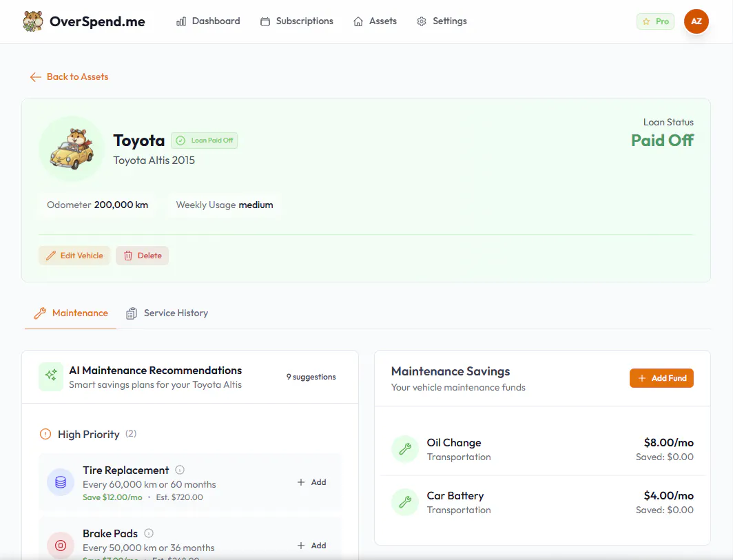Open the Car Battery savings fund
The image size is (733, 560).
pos(542,502)
